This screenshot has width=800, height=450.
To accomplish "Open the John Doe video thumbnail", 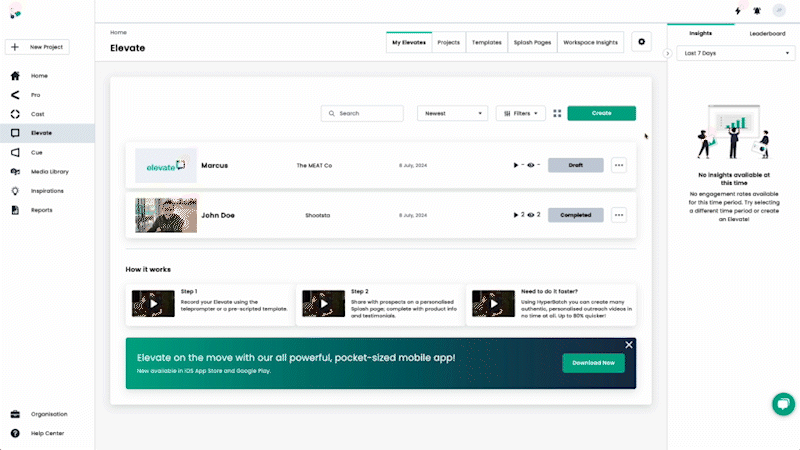I will (166, 214).
